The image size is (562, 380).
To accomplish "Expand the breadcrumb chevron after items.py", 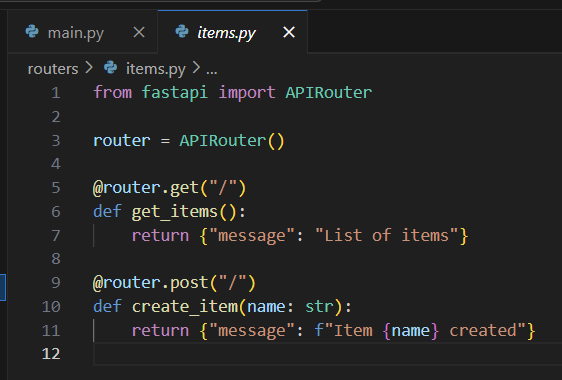I will pyautogui.click(x=196, y=68).
